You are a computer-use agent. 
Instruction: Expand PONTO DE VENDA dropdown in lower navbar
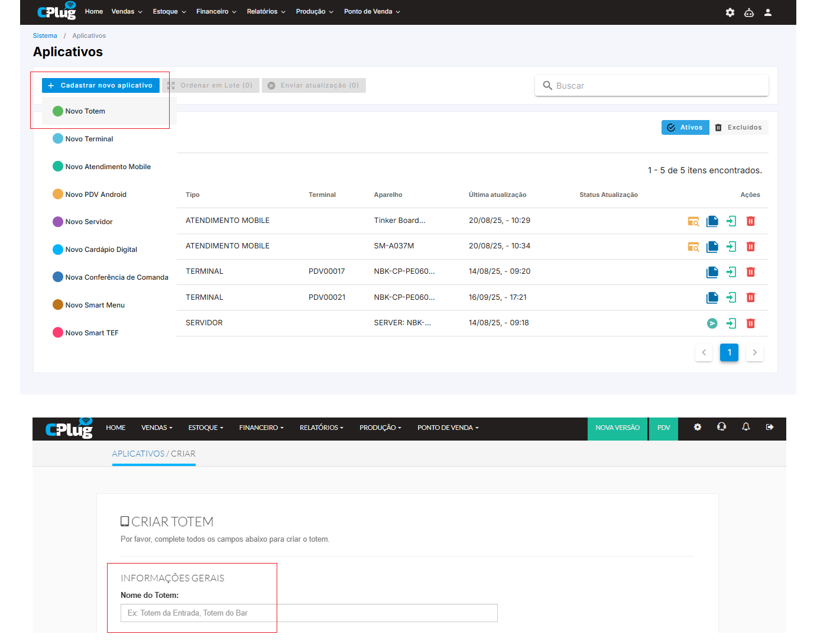(448, 428)
